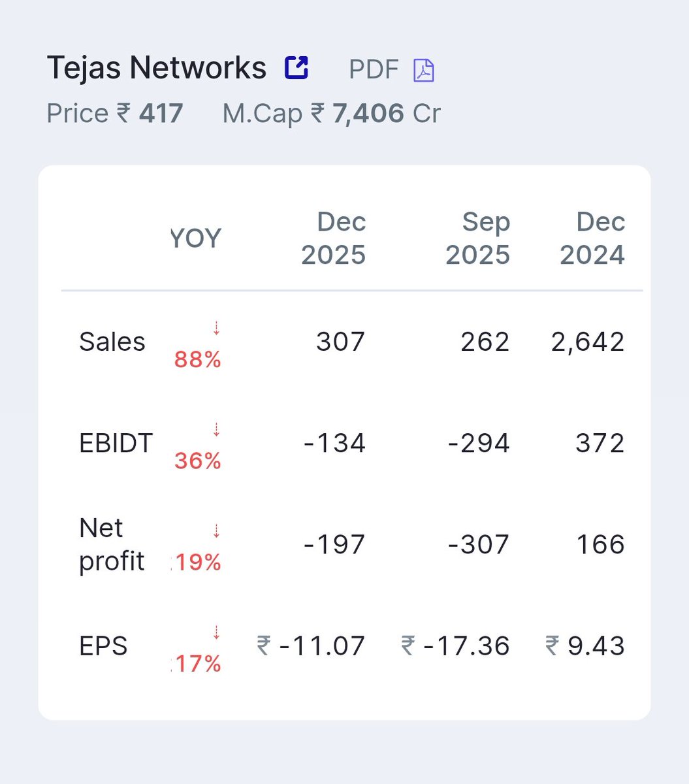Click the red down arrow beside Sales

pyautogui.click(x=216, y=328)
